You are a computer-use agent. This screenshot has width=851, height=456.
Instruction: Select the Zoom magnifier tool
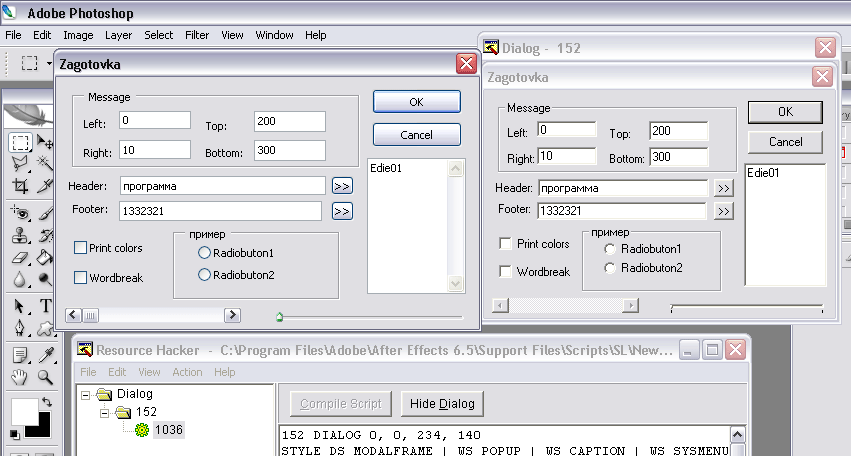[x=45, y=377]
